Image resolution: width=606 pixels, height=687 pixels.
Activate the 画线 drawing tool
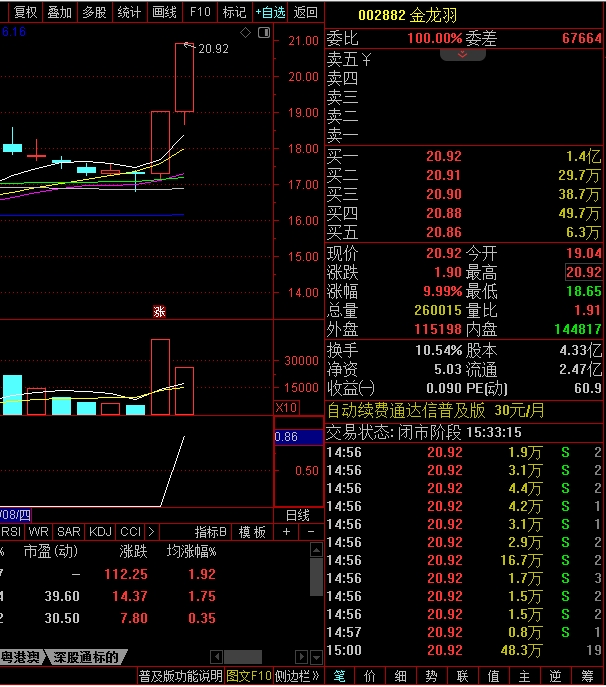(164, 12)
